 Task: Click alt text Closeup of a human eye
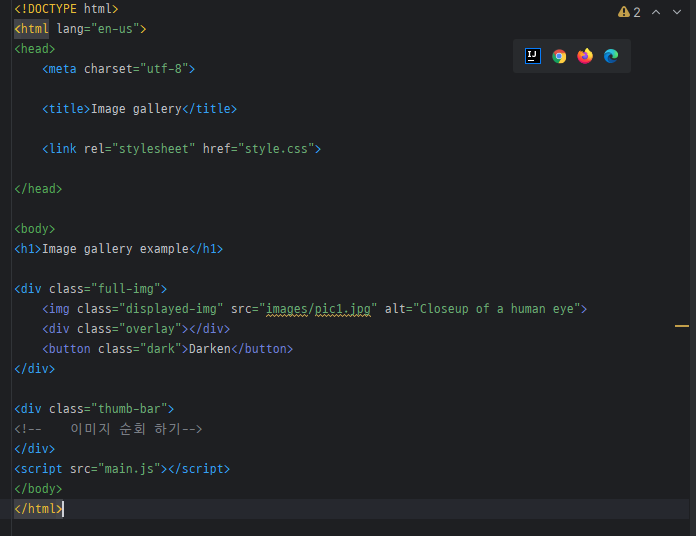coord(497,309)
